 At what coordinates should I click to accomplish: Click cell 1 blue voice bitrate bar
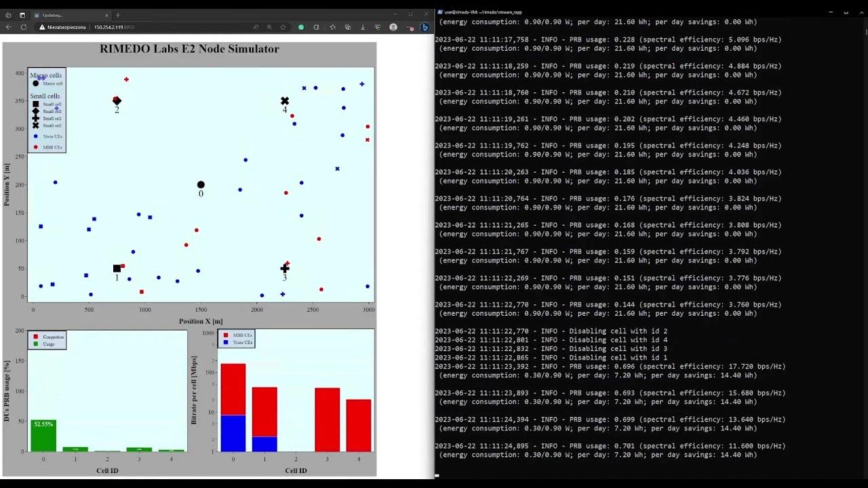pos(264,444)
